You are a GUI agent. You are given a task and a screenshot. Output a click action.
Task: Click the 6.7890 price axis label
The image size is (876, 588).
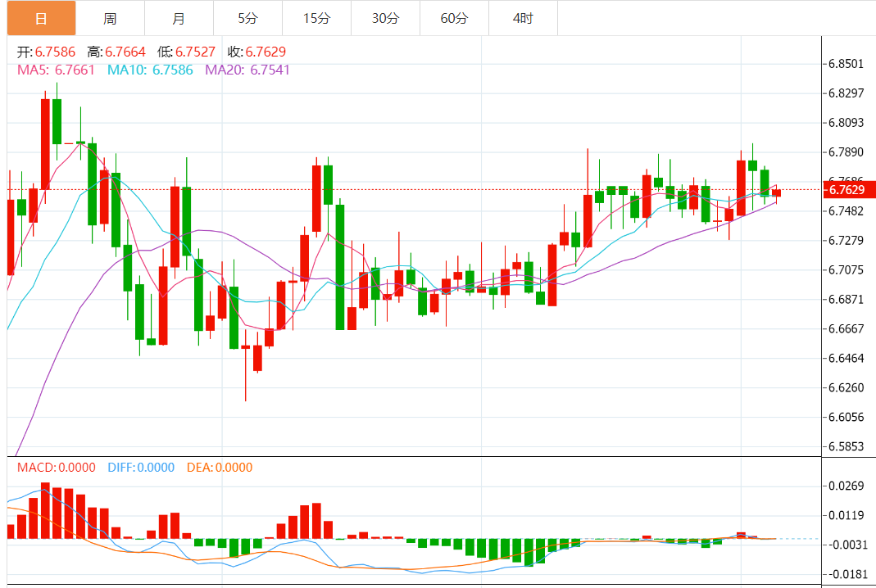(x=846, y=152)
